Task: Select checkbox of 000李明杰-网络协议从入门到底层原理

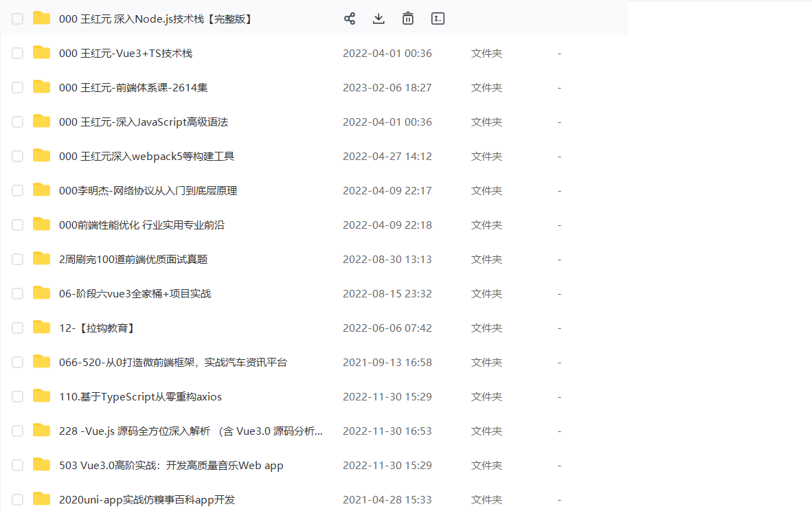Action: point(18,190)
